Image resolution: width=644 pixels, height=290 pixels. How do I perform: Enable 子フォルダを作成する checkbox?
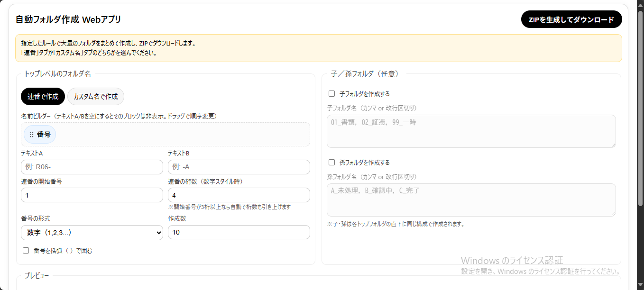pos(332,94)
